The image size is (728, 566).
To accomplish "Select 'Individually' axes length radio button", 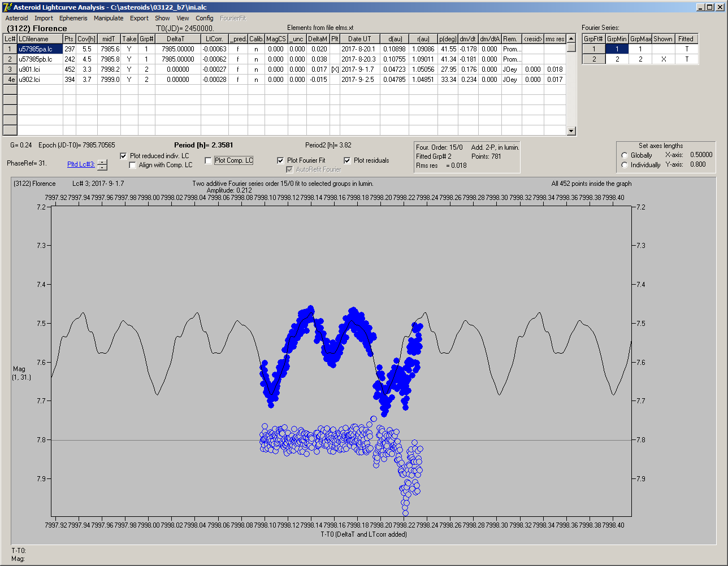I will [625, 165].
